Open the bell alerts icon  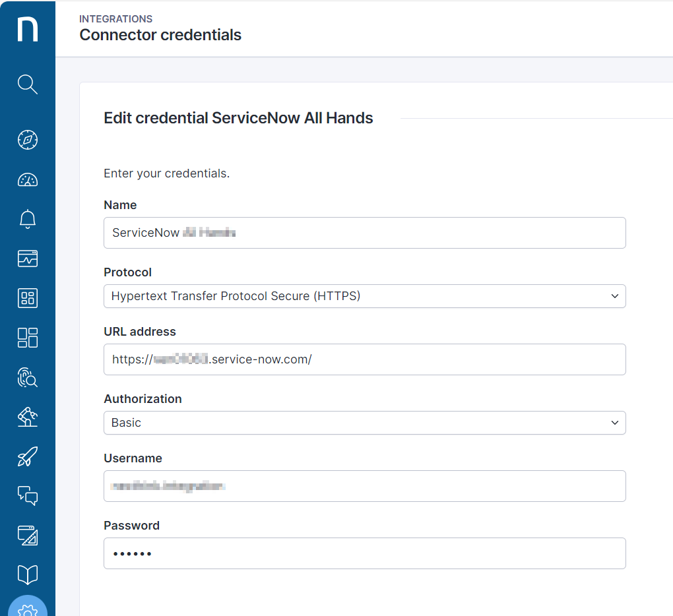(x=28, y=219)
